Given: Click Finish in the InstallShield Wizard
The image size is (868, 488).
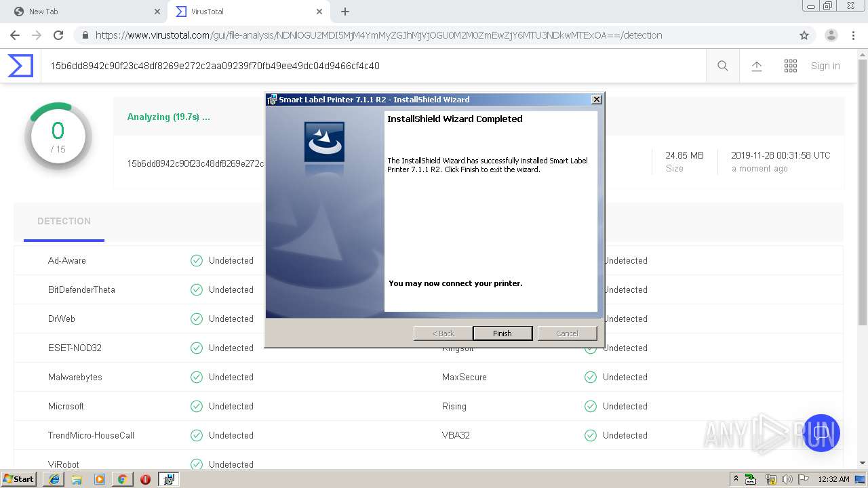Looking at the screenshot, I should [x=502, y=333].
